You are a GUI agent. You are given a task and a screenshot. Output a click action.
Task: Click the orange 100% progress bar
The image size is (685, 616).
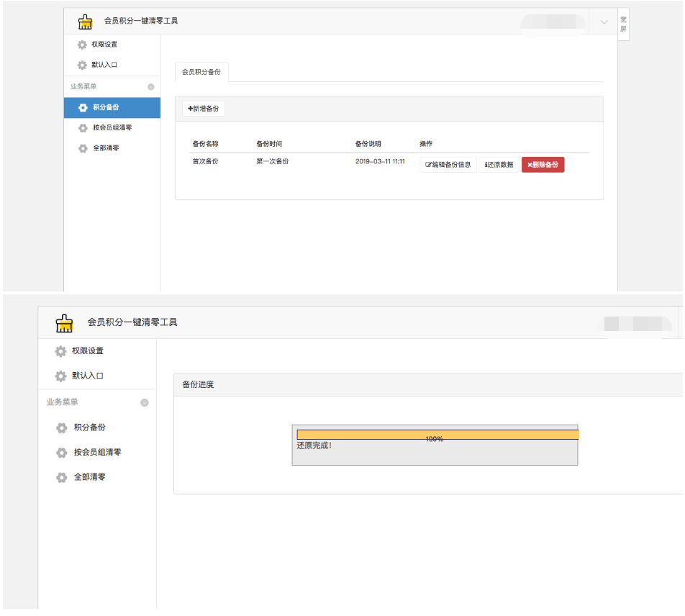pyautogui.click(x=437, y=435)
